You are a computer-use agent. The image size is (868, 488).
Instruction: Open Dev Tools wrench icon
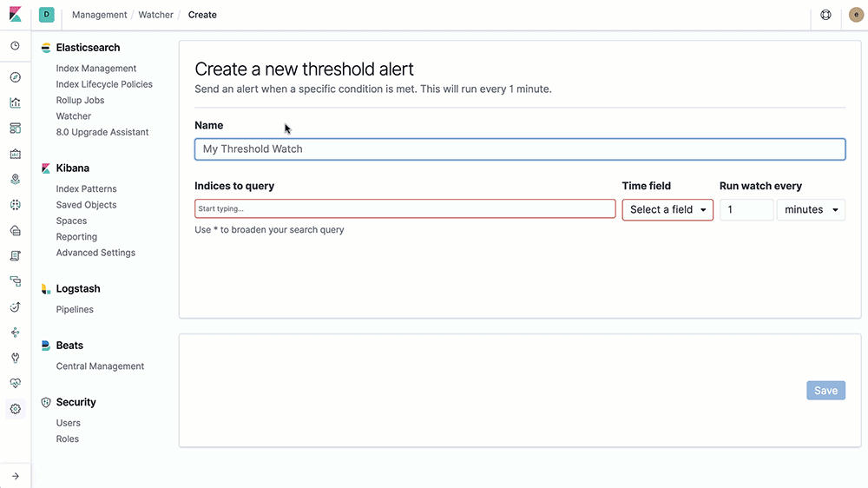16,358
